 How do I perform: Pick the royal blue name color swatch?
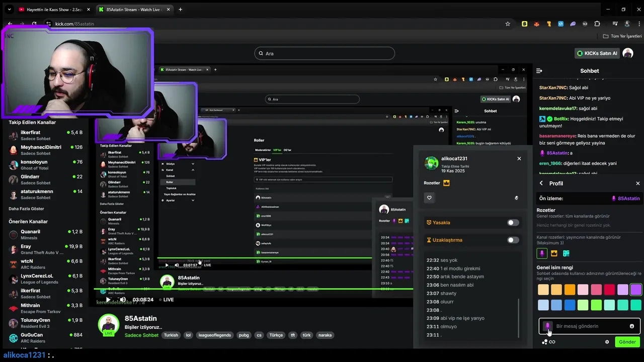570,305
